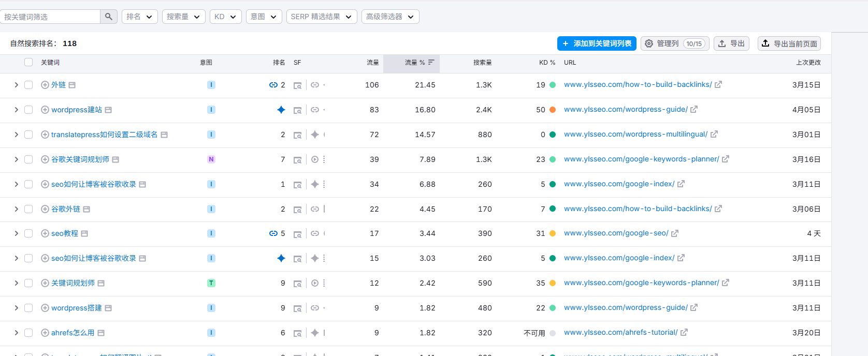Sort by 关键词 column header
868x356 pixels.
[x=50, y=63]
